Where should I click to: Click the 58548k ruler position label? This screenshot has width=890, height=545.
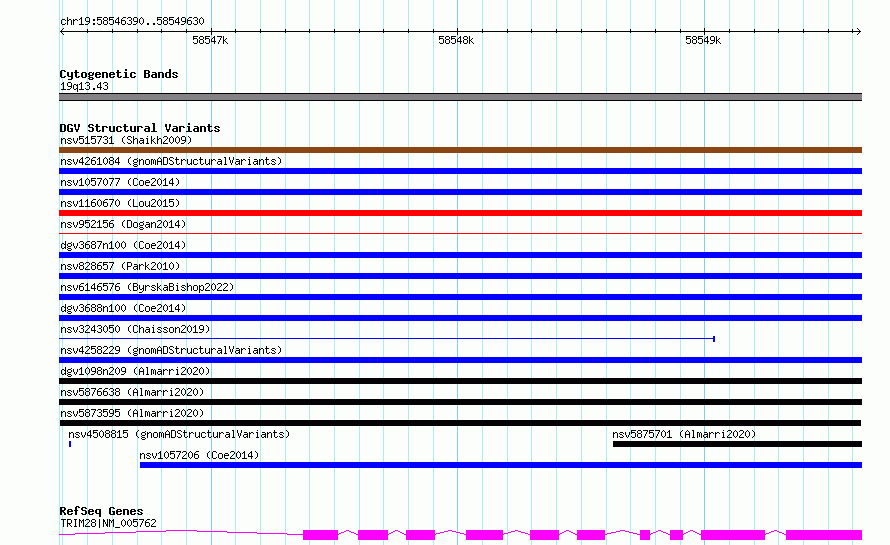click(456, 40)
